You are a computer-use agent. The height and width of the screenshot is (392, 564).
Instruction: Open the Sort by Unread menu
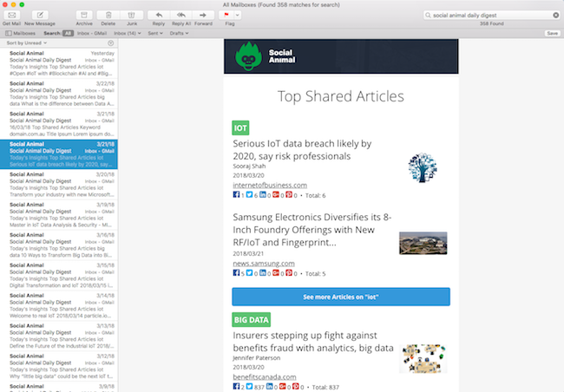click(27, 42)
